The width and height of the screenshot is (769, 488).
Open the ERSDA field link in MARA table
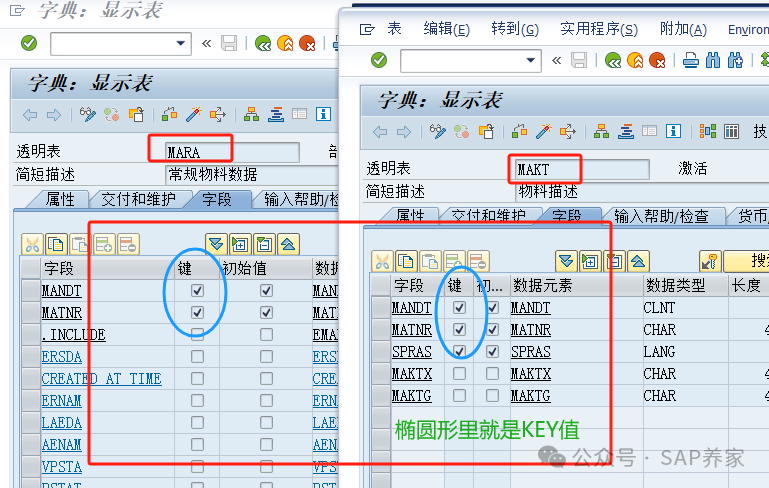tap(61, 357)
